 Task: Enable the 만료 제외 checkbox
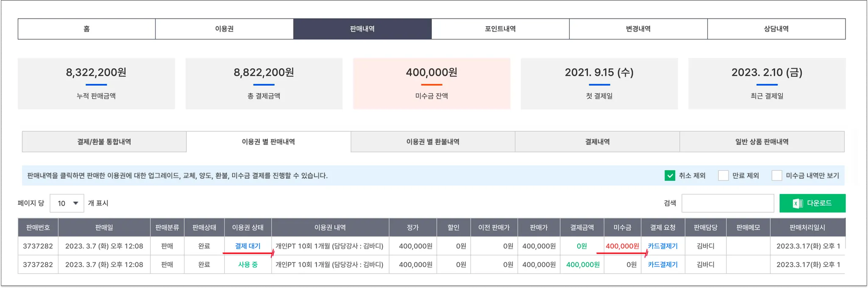coord(723,176)
